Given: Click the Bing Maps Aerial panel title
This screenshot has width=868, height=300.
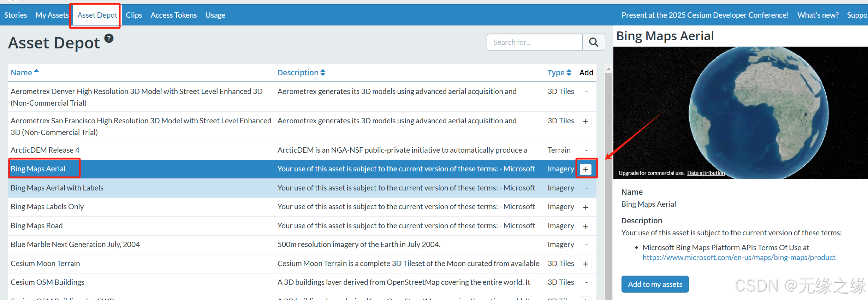Looking at the screenshot, I should coord(665,36).
